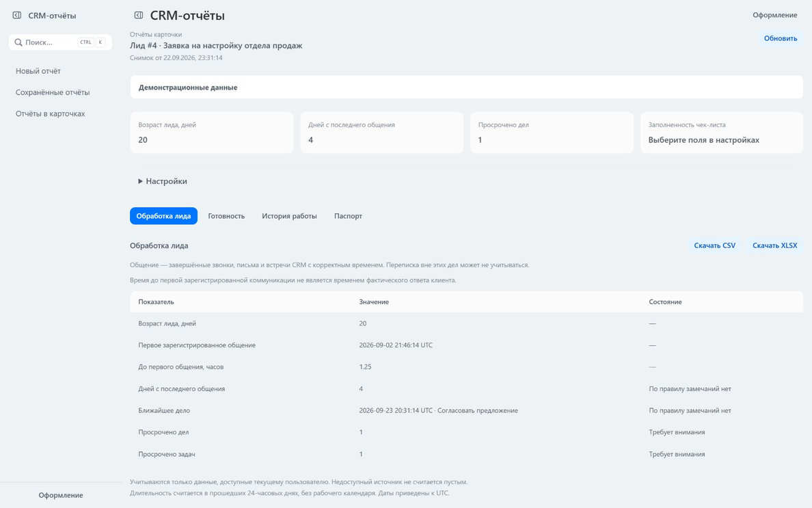This screenshot has height=508, width=812.
Task: Click the Скачать XLSX button
Action: 774,245
